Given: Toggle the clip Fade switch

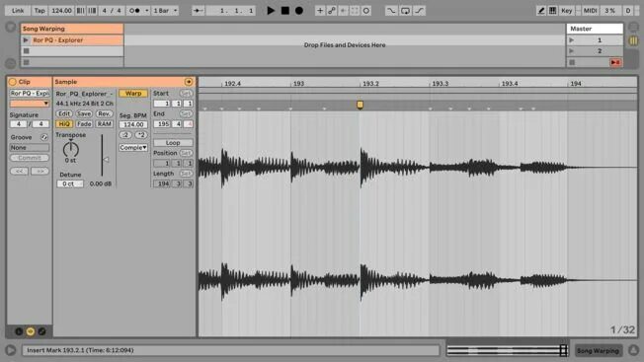Looking at the screenshot, I should [x=84, y=124].
